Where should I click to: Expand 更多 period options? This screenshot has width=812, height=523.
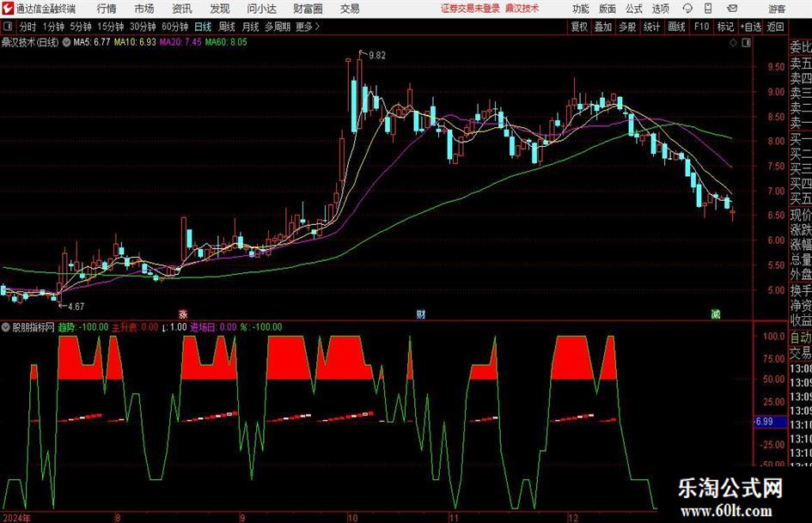pyautogui.click(x=308, y=27)
